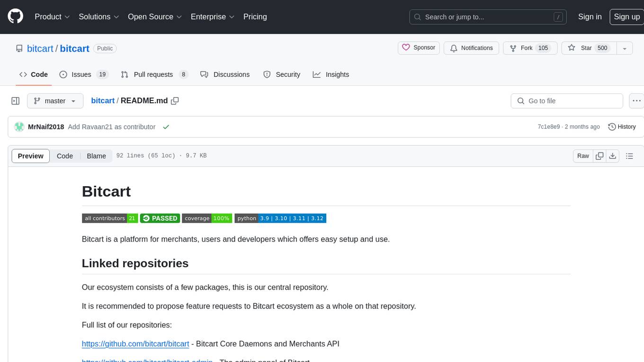Image resolution: width=644 pixels, height=362 pixels.
Task: Open the GitHub home logo
Action: (x=15, y=17)
